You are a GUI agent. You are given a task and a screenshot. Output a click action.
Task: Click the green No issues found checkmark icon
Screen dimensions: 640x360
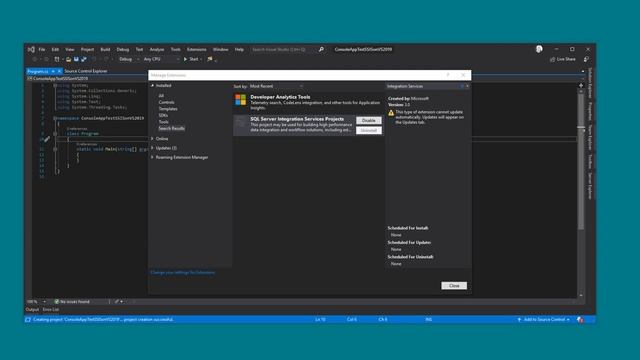pos(56,302)
